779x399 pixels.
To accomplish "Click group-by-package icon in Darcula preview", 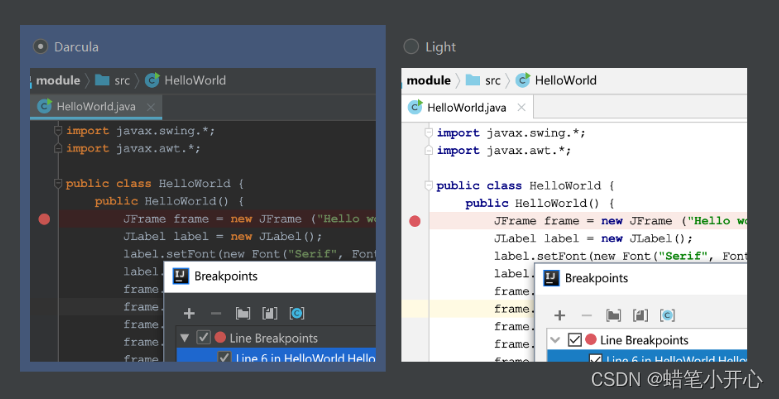I will (x=243, y=314).
